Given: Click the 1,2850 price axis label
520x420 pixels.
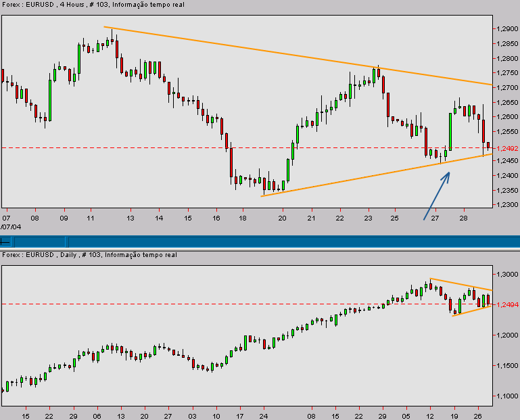Looking at the screenshot, I should click(x=507, y=43).
